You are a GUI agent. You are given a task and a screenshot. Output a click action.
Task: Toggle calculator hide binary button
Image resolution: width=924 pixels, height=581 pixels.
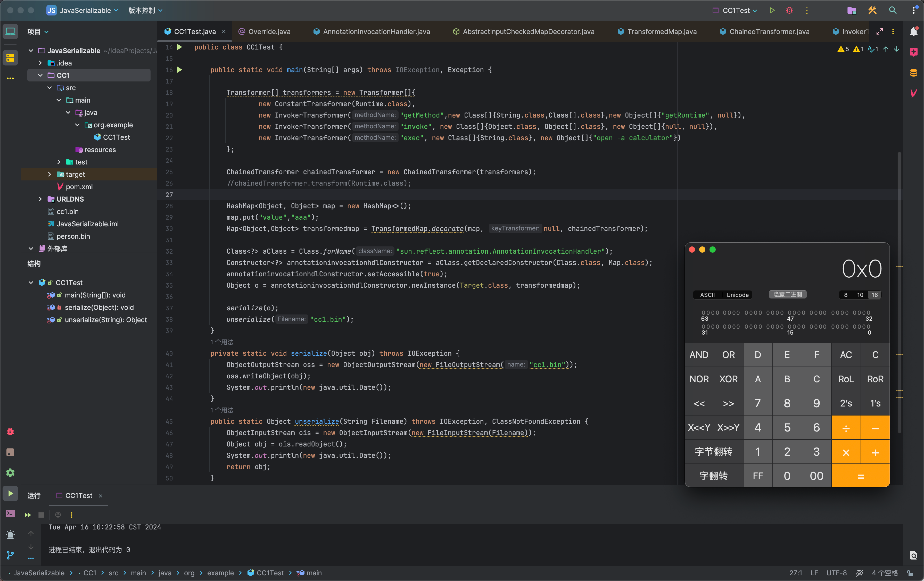787,294
